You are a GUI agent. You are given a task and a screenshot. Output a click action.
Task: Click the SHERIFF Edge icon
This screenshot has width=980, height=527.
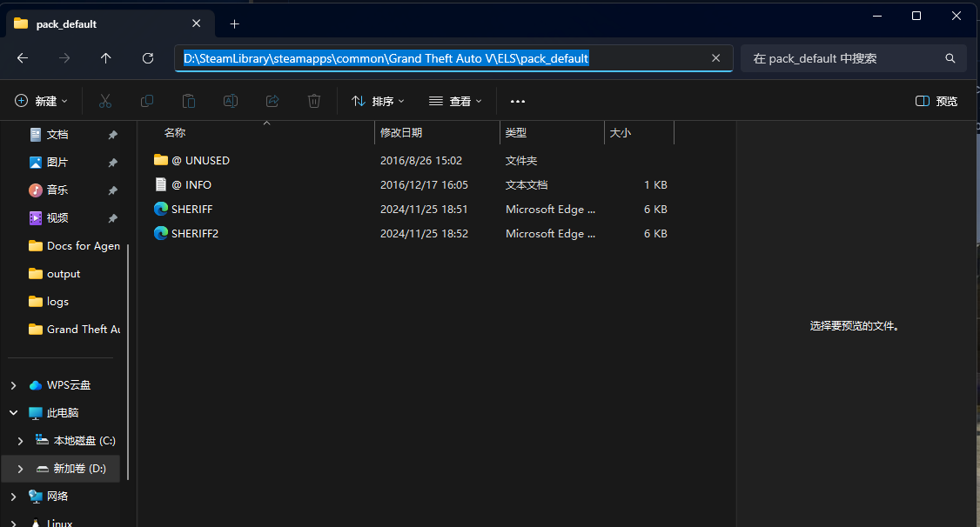tap(161, 209)
